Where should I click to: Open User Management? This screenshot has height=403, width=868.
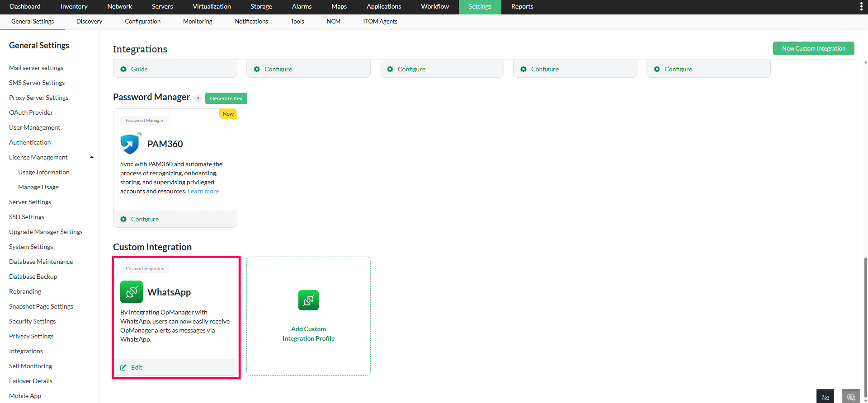(35, 127)
